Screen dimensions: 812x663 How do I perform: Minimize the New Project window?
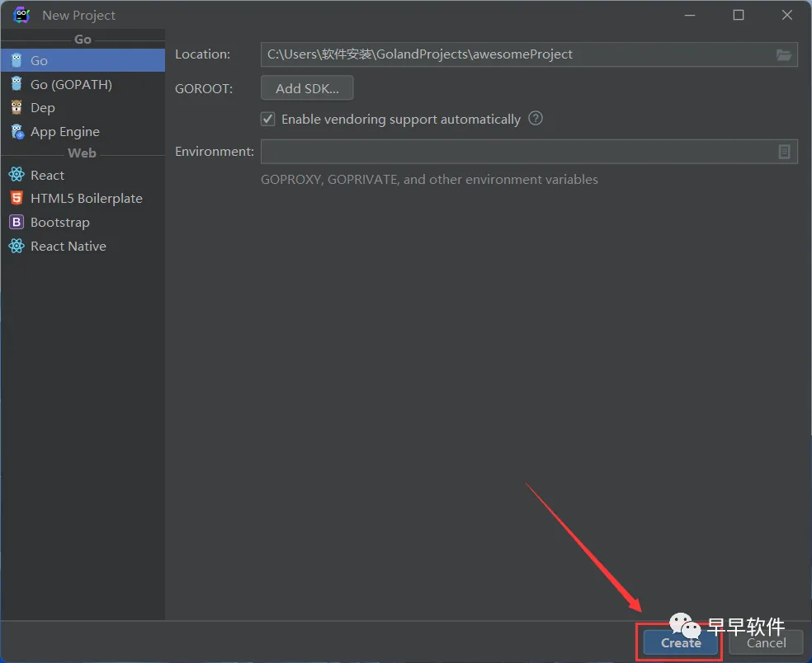coord(690,15)
